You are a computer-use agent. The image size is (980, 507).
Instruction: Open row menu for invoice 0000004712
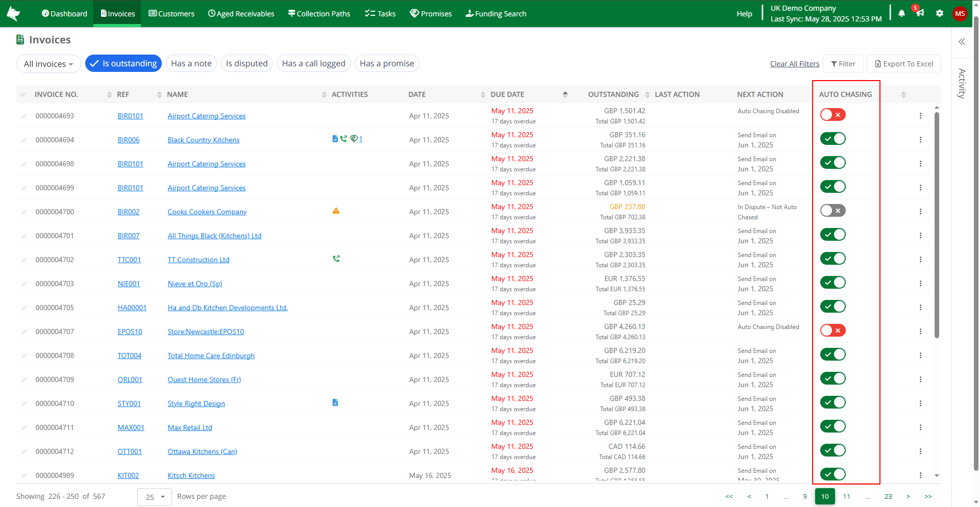[920, 451]
